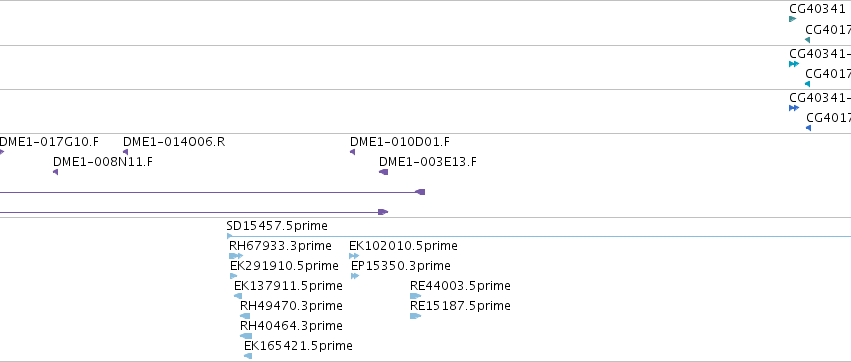Viewport: 851px width, 362px height.
Task: Select the EP15350.3prime feature arrow
Action: coord(355,276)
